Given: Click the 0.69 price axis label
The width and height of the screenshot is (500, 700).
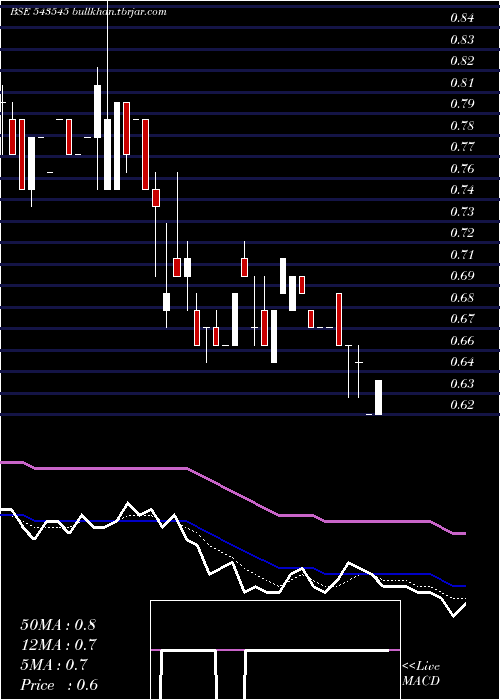Looking at the screenshot, I should tap(462, 276).
